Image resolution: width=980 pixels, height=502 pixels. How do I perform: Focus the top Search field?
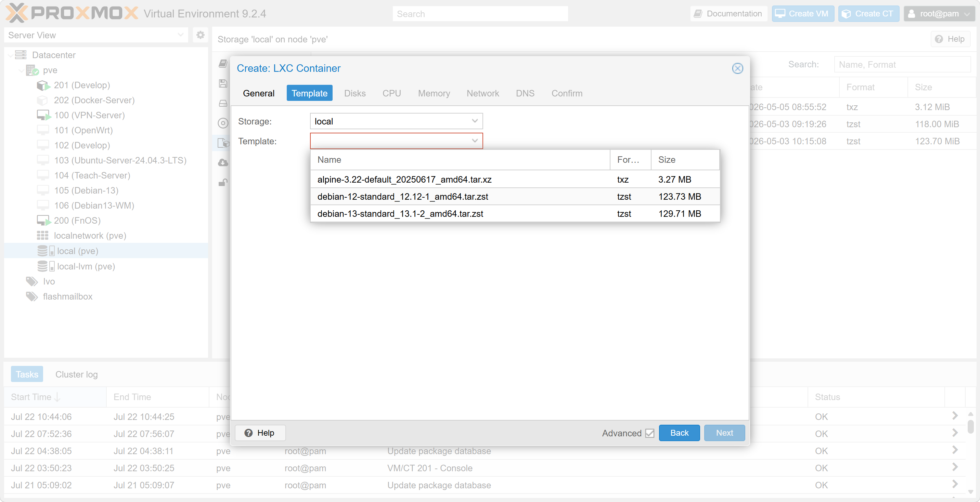click(x=480, y=14)
